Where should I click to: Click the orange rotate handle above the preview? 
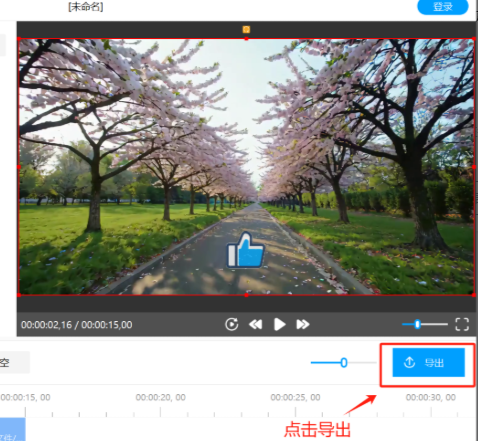(x=246, y=30)
